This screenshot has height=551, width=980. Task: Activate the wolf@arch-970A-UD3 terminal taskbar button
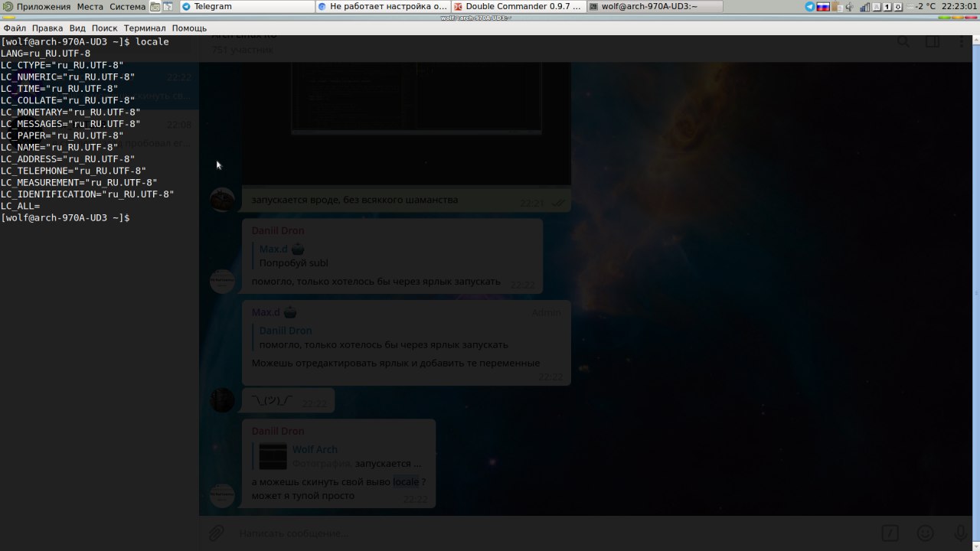tap(655, 6)
